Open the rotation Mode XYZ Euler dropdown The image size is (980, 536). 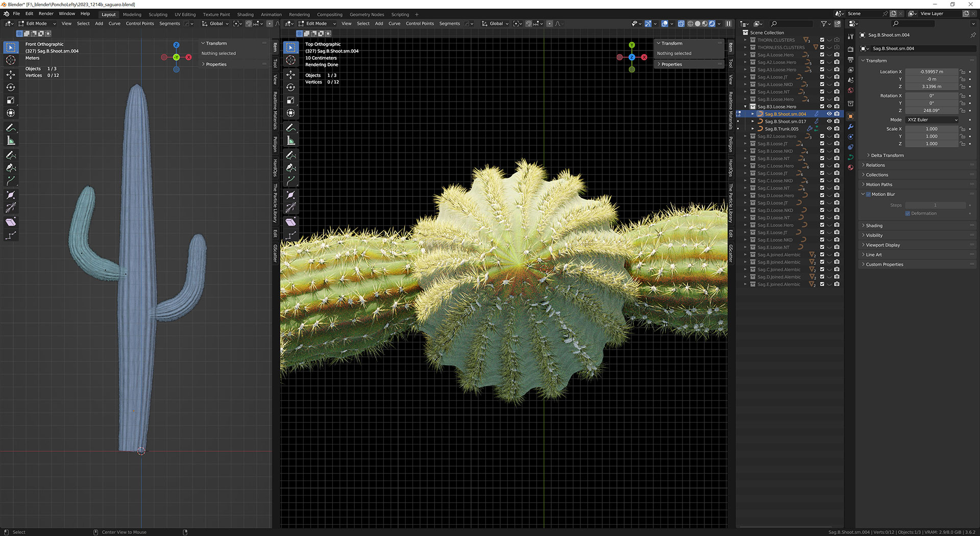click(x=932, y=120)
